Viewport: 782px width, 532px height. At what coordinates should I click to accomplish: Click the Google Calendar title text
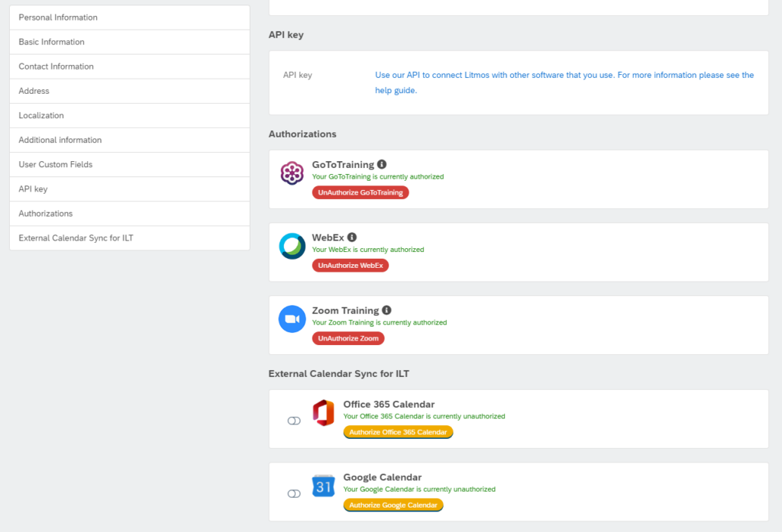pos(383,477)
